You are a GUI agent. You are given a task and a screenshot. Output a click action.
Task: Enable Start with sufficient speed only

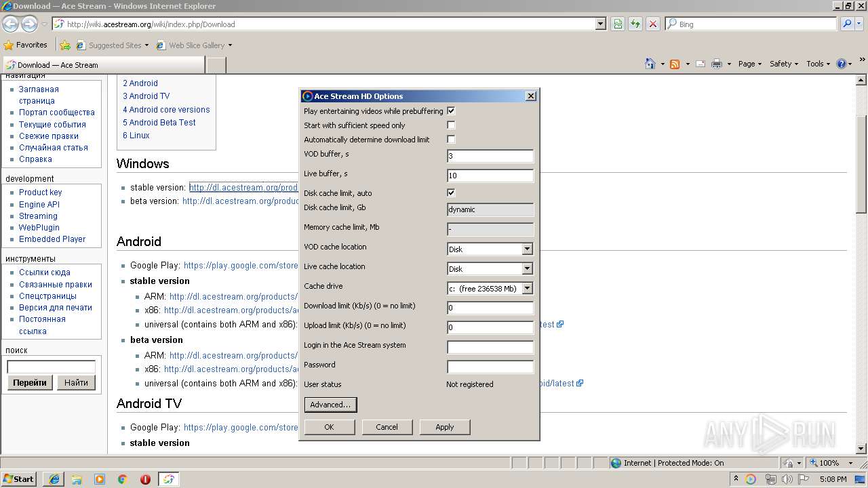451,125
